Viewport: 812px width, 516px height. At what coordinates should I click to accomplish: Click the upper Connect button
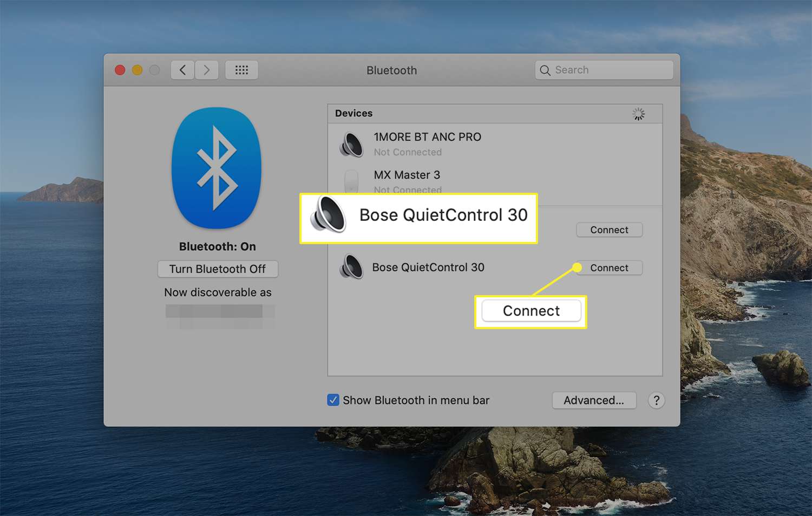609,230
